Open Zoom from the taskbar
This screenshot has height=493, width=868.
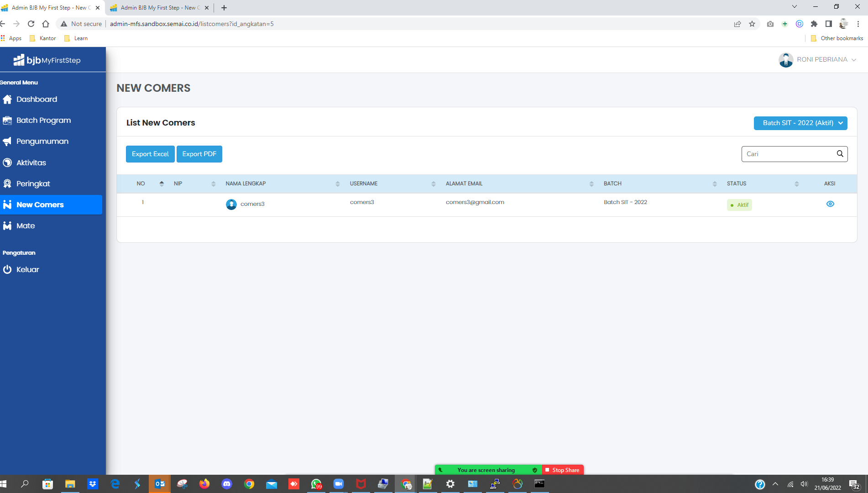[339, 484]
